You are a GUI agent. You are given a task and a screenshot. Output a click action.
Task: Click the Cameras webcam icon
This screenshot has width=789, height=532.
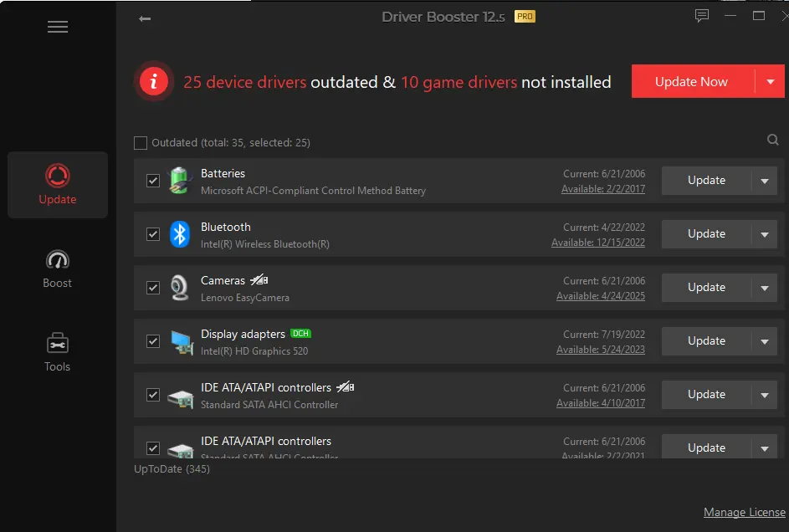pyautogui.click(x=179, y=288)
